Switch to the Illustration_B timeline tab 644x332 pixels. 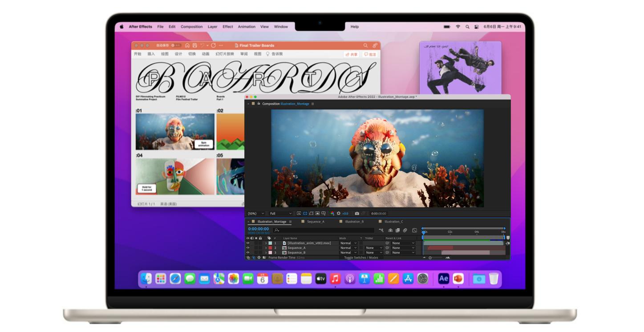coord(354,221)
